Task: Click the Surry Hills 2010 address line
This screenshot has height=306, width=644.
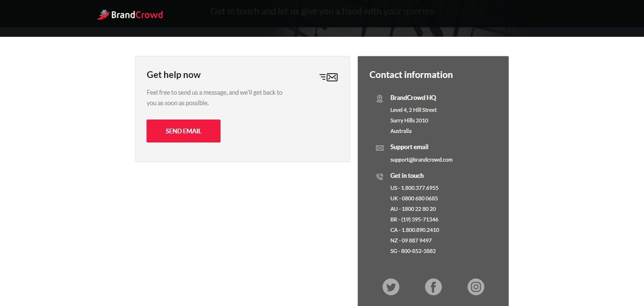Action: tap(409, 120)
